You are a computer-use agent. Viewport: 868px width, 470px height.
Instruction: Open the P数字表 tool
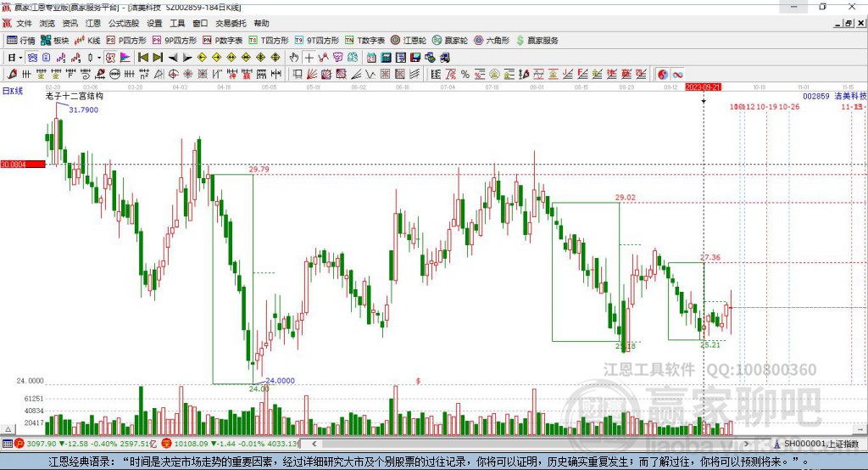coord(223,41)
